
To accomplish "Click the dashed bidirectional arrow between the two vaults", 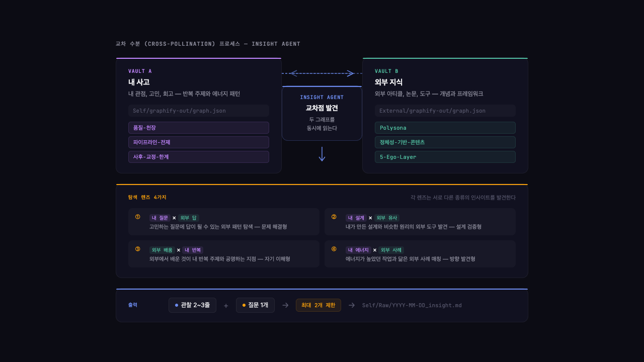I will coord(322,73).
